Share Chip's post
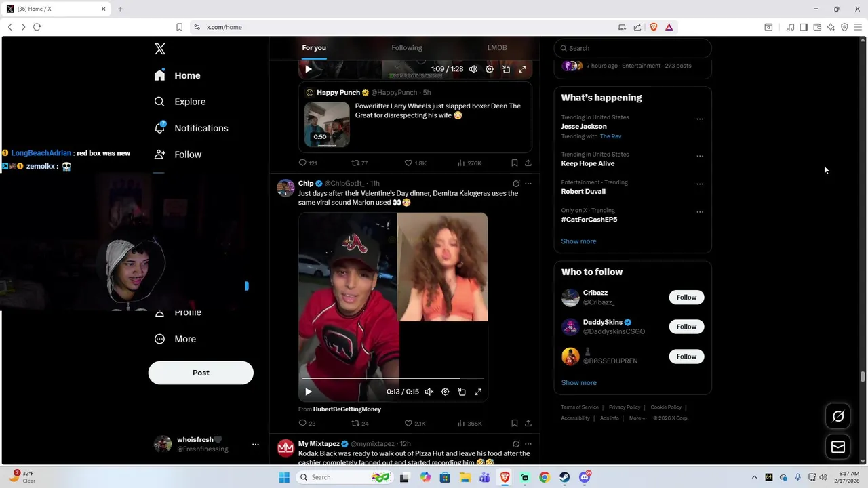Image resolution: width=868 pixels, height=488 pixels. tap(528, 424)
